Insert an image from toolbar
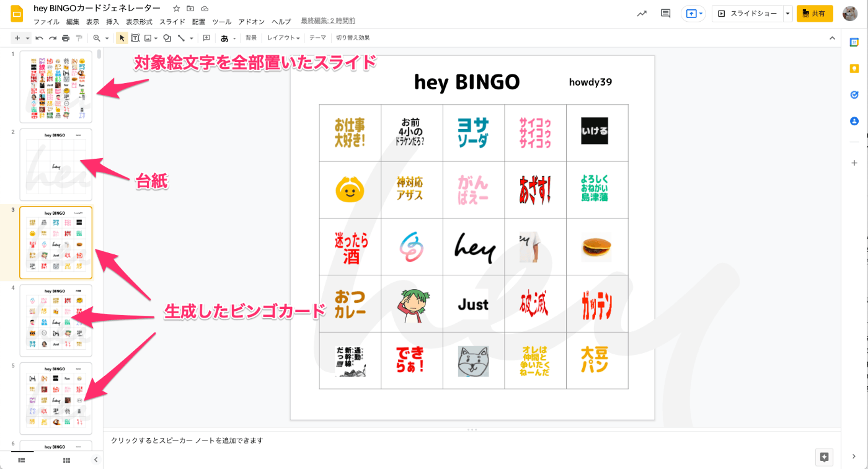The image size is (868, 469). tap(148, 38)
